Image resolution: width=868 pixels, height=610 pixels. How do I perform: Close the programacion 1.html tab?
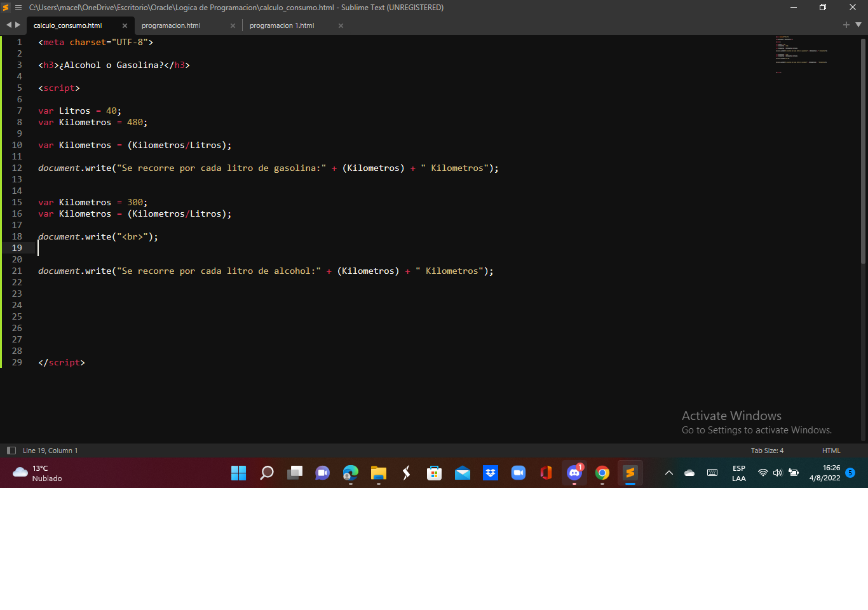(x=341, y=26)
